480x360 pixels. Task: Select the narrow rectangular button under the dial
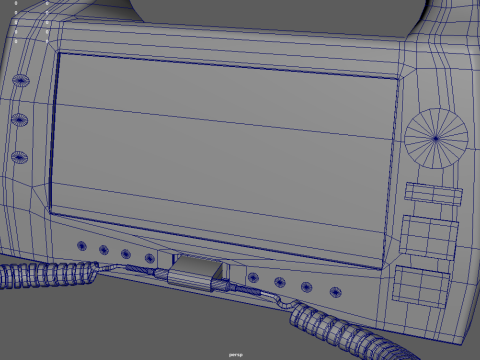(x=433, y=194)
